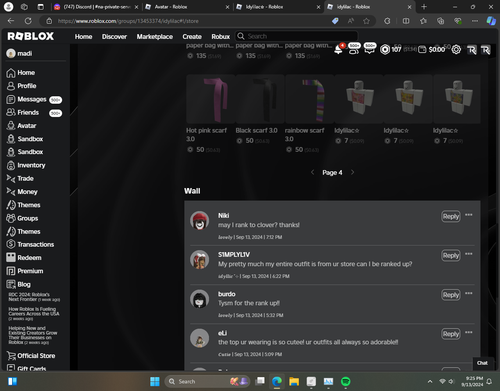Open Create in the top navigation

192,36
